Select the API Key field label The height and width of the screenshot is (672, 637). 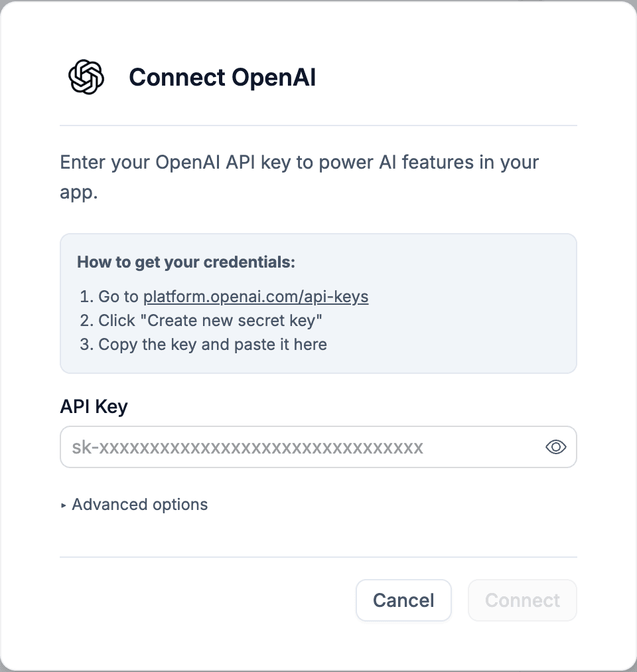point(94,406)
